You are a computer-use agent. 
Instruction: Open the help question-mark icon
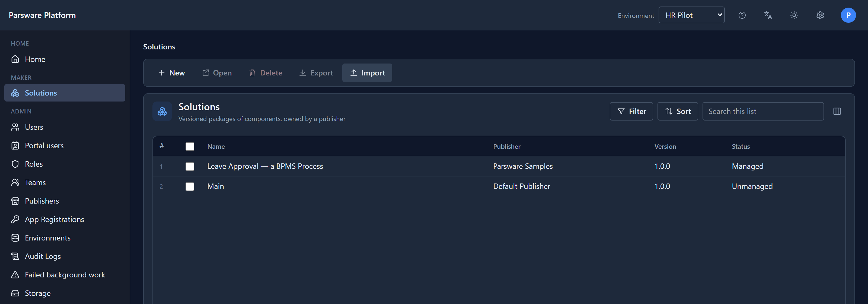(742, 15)
